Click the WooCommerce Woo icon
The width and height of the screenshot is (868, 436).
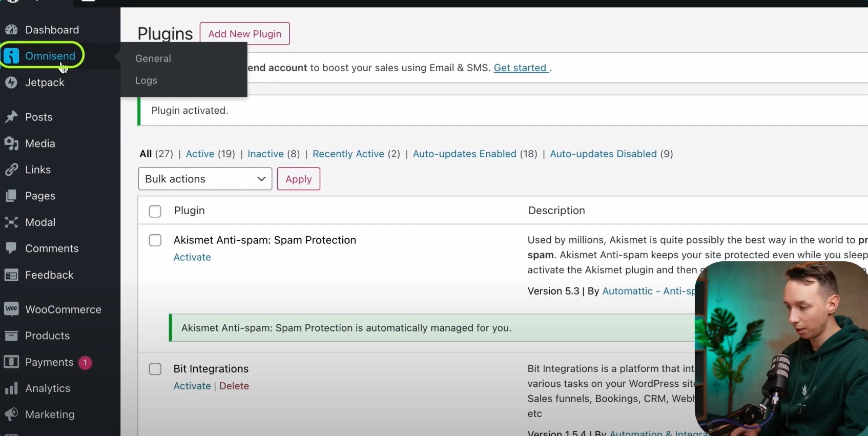tap(11, 309)
